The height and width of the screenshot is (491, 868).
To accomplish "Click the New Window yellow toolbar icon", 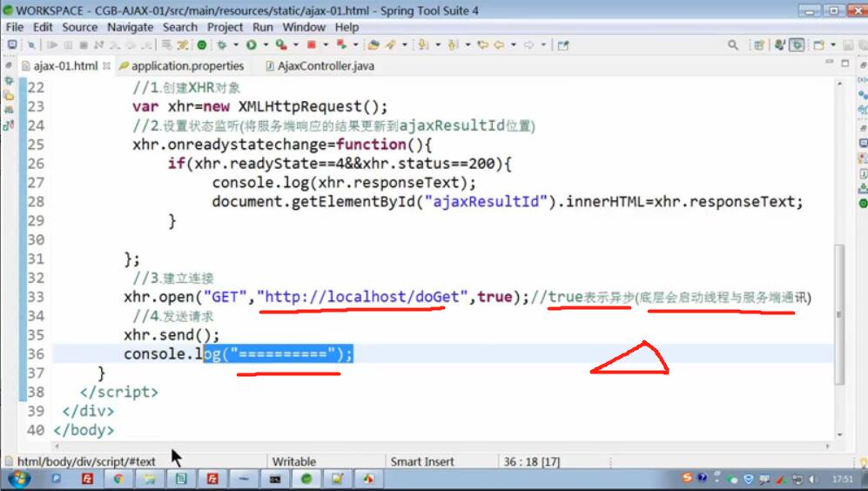I will 818,45.
